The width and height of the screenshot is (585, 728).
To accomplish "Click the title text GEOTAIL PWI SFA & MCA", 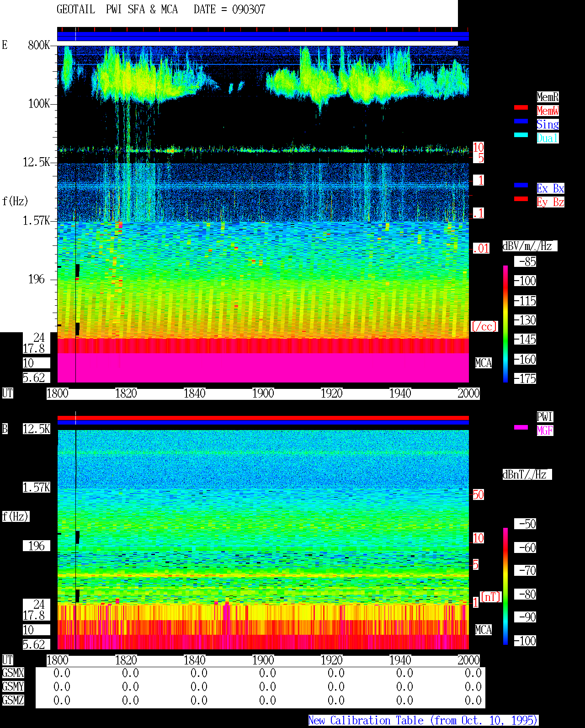I will (x=117, y=10).
